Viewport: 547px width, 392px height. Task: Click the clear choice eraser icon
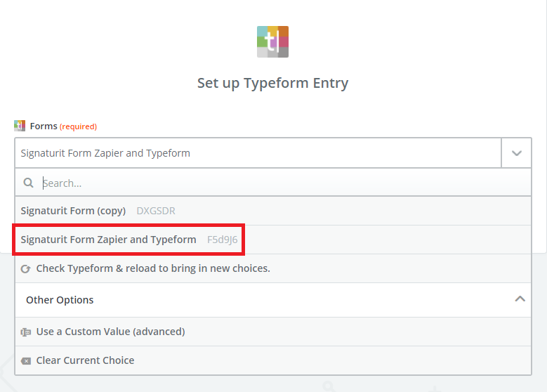(x=26, y=360)
